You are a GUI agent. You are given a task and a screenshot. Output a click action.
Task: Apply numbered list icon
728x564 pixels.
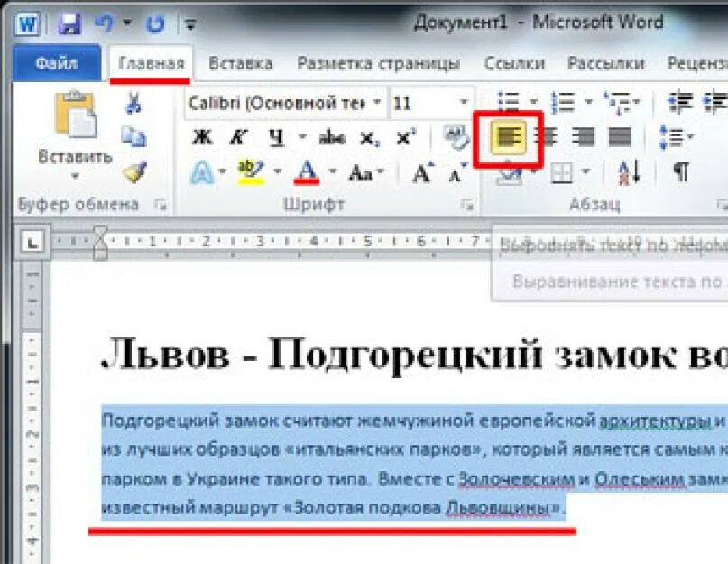click(563, 102)
